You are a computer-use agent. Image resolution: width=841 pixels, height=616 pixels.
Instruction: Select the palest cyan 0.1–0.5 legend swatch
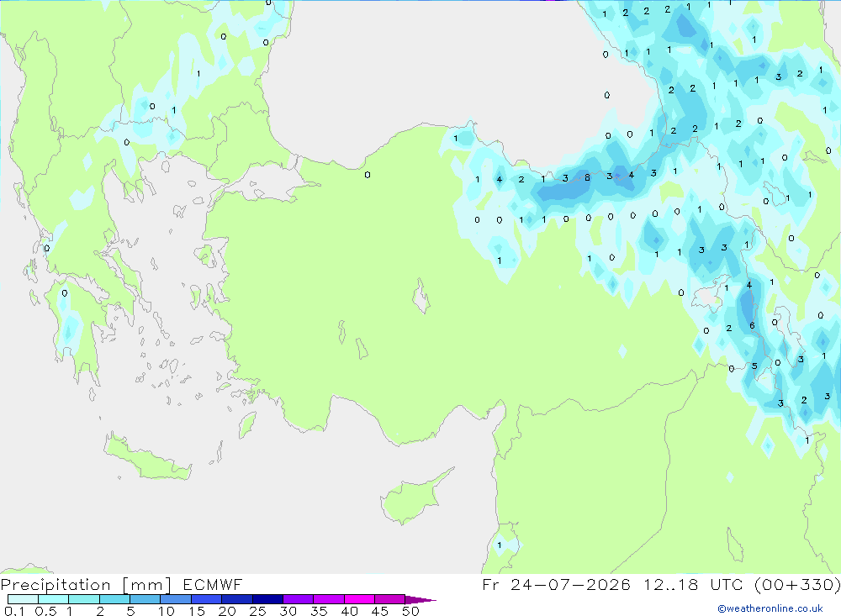(x=23, y=599)
